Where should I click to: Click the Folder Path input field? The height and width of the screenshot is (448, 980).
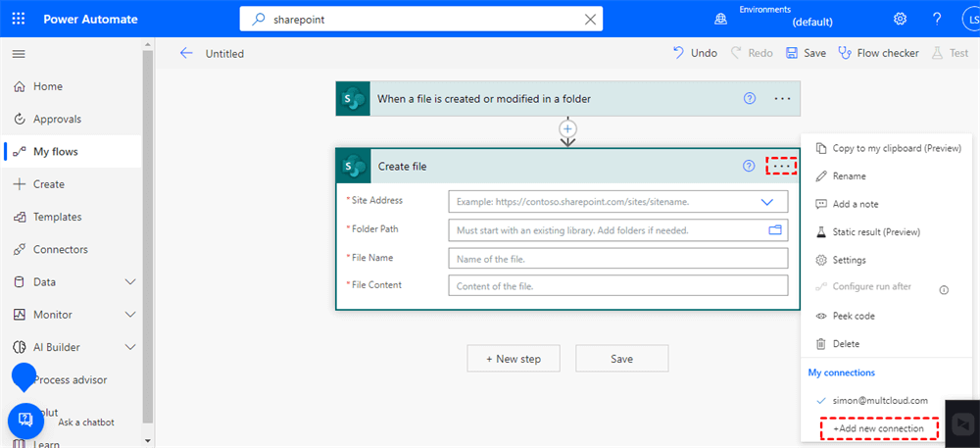pos(618,230)
